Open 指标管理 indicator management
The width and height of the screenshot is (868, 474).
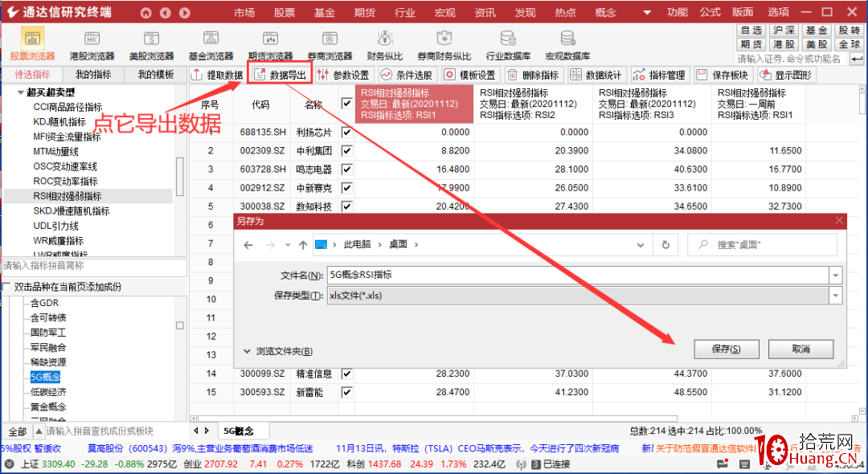tap(660, 76)
